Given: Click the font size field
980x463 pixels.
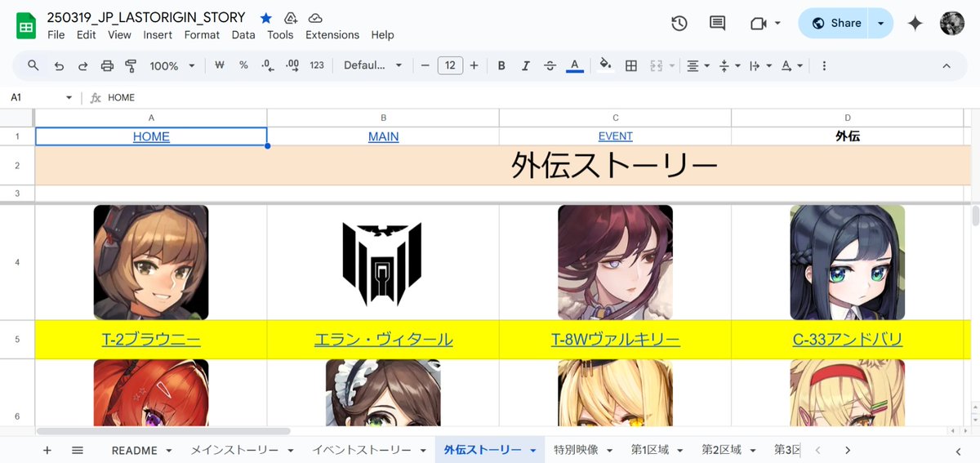Looking at the screenshot, I should tap(450, 65).
